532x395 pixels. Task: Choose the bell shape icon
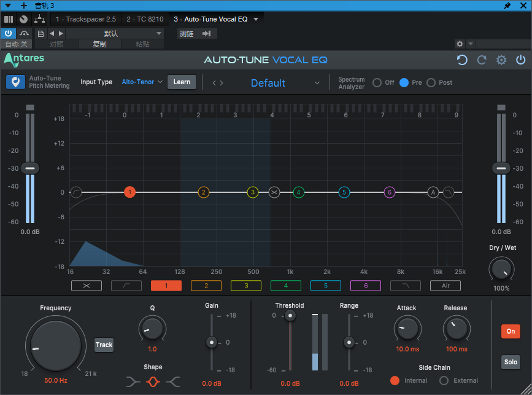click(153, 381)
